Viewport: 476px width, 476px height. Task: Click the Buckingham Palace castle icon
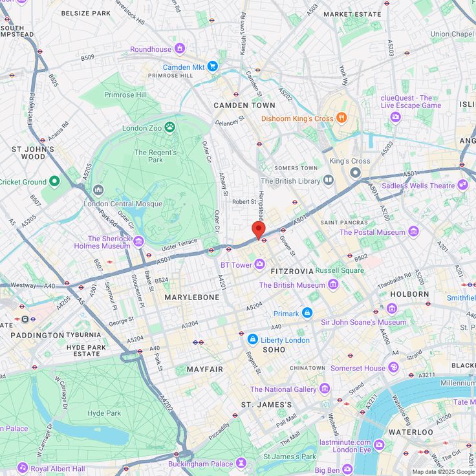point(241,463)
